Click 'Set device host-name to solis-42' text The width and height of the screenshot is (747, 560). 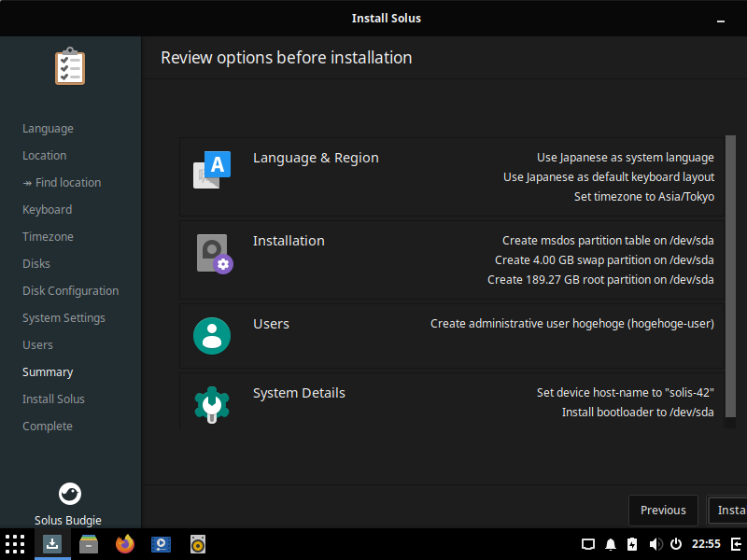coord(625,392)
